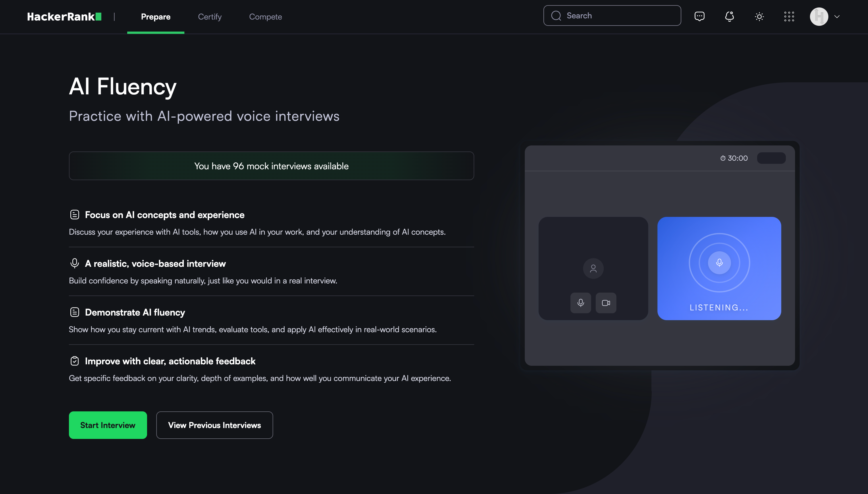Open View Previous Interviews
The width and height of the screenshot is (868, 494).
pos(214,425)
